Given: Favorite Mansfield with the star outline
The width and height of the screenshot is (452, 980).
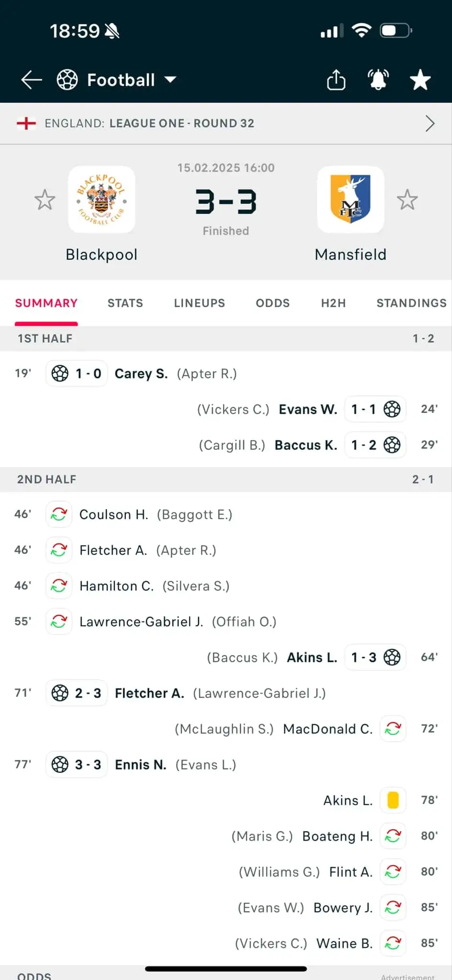Looking at the screenshot, I should 407,200.
